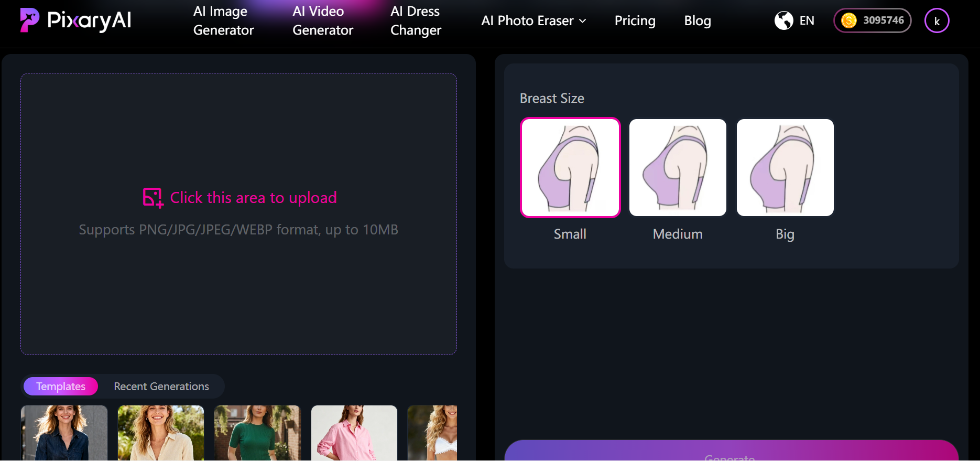Choose the pink shirt template thumbnail
Screen dimensions: 980x461
(354, 433)
